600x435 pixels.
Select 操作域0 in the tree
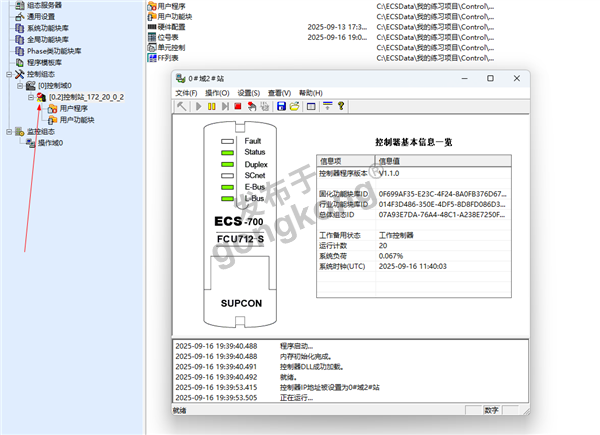click(x=50, y=143)
